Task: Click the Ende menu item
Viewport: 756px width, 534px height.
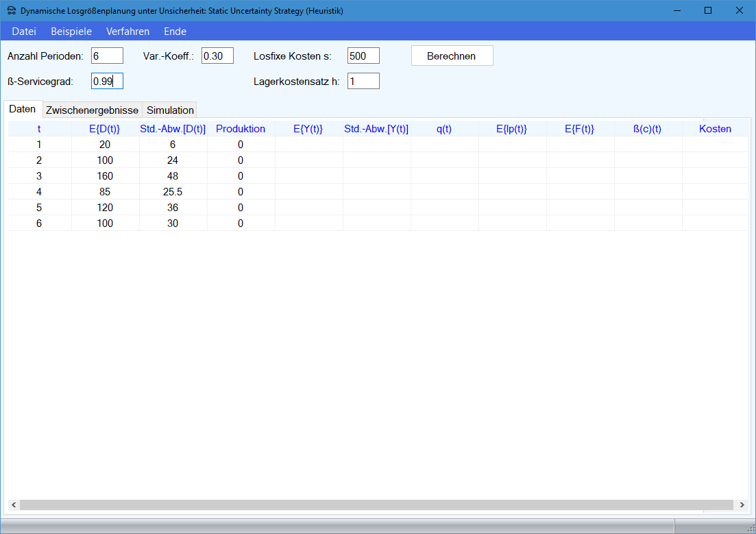Action: (x=175, y=32)
